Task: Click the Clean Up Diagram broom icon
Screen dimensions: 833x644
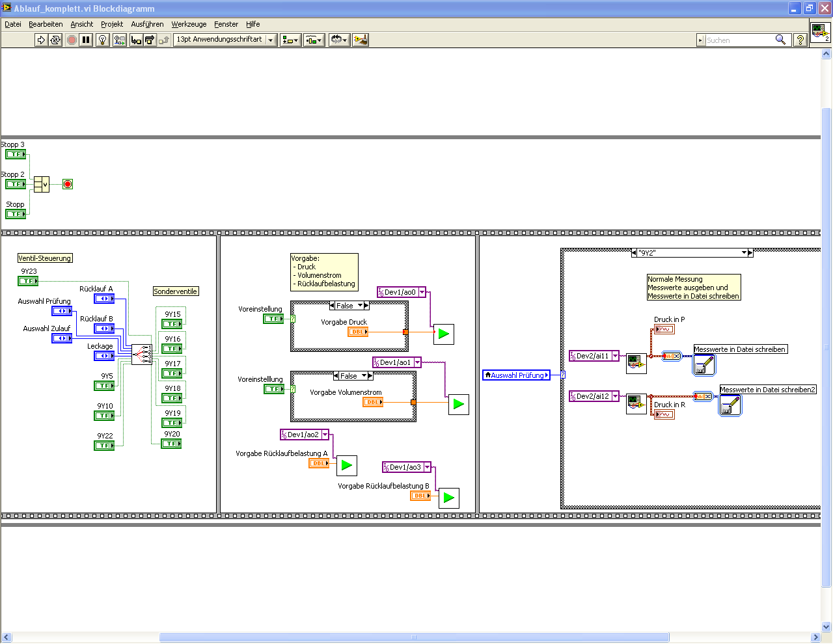Action: [x=361, y=40]
